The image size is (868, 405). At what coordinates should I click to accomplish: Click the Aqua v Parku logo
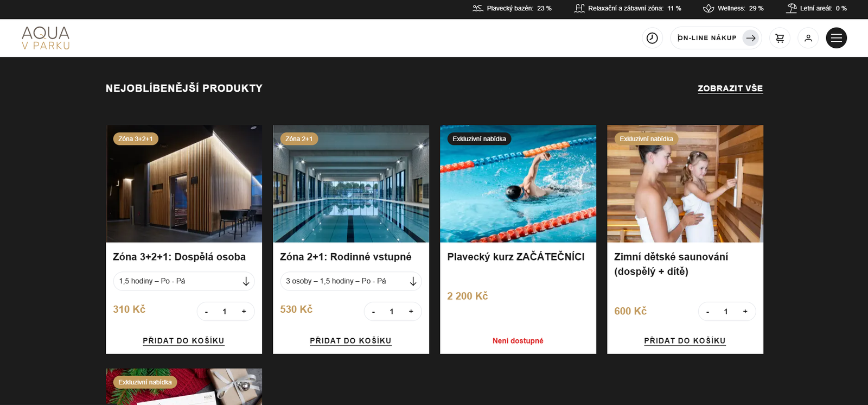tap(46, 38)
